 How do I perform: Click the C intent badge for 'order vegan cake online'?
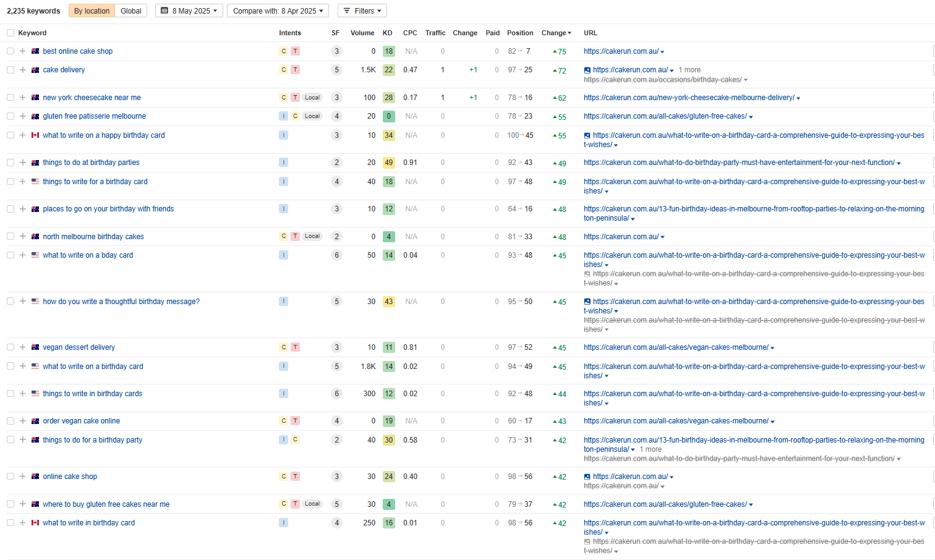[284, 421]
